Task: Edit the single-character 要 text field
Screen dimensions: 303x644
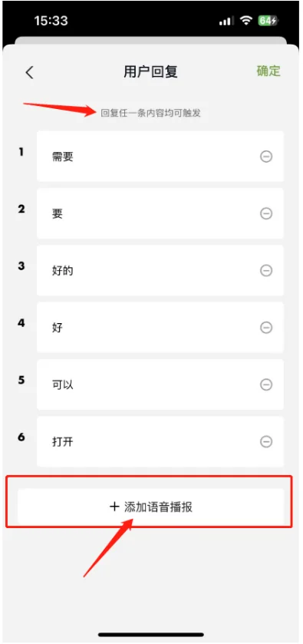Action: 160,213
